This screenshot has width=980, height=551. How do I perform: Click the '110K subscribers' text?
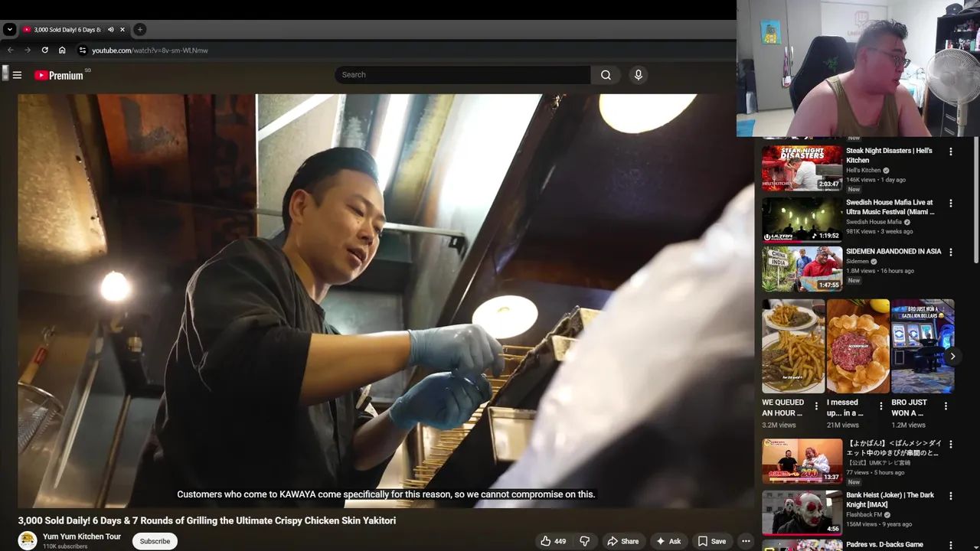tap(65, 546)
